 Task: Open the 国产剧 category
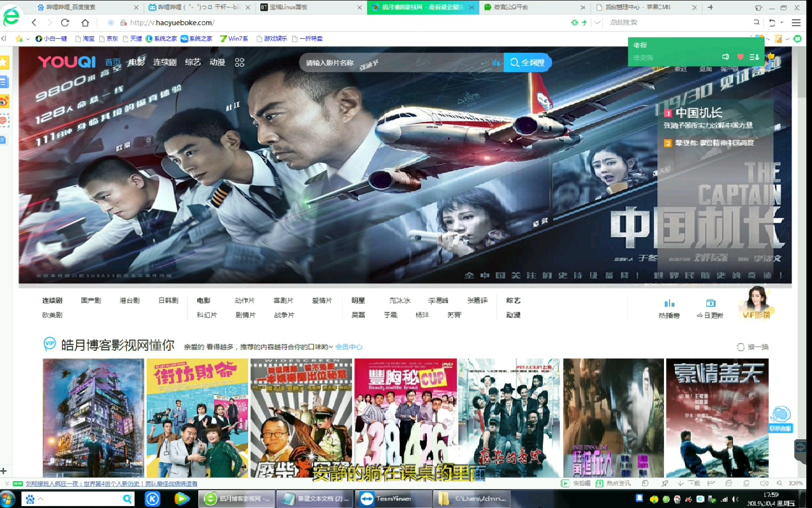click(x=91, y=300)
